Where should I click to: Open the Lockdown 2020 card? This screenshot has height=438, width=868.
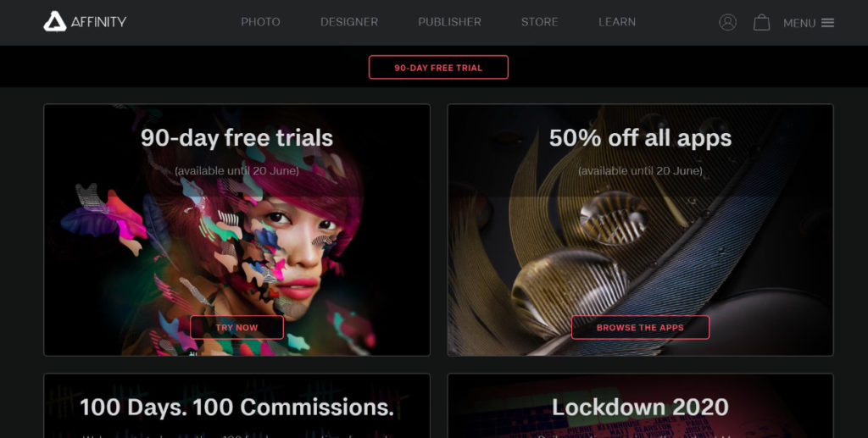click(641, 406)
